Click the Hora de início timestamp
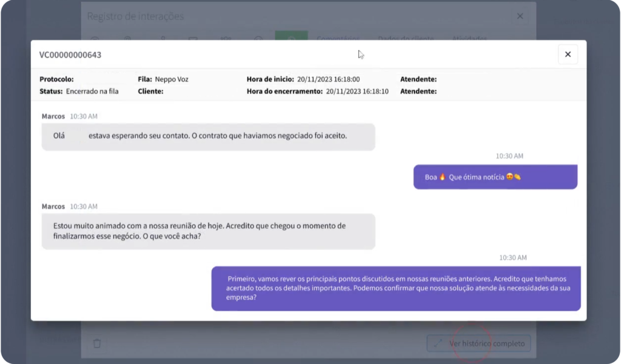This screenshot has width=621, height=364. tap(328, 79)
